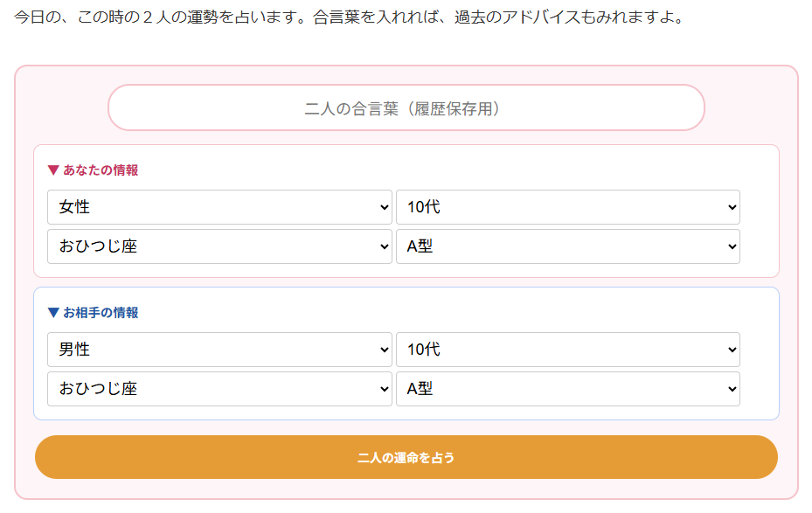Click the red triangle beside あなたの情報
This screenshot has width=812, height=513.
coord(53,170)
